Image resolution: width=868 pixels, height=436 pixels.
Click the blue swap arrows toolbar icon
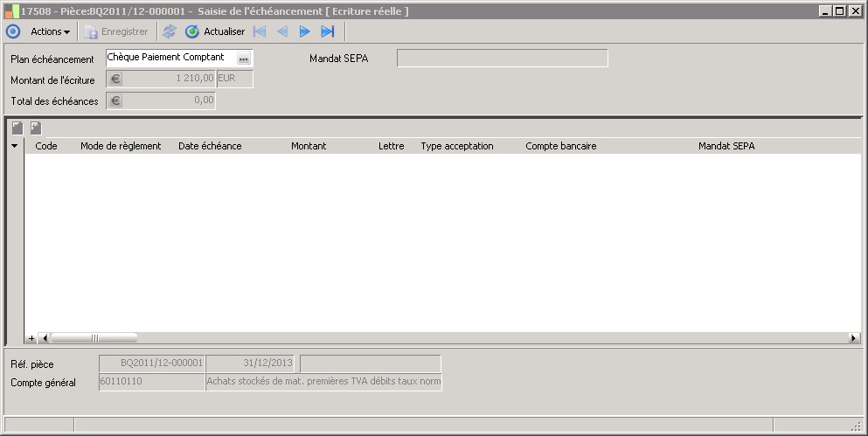(x=170, y=31)
